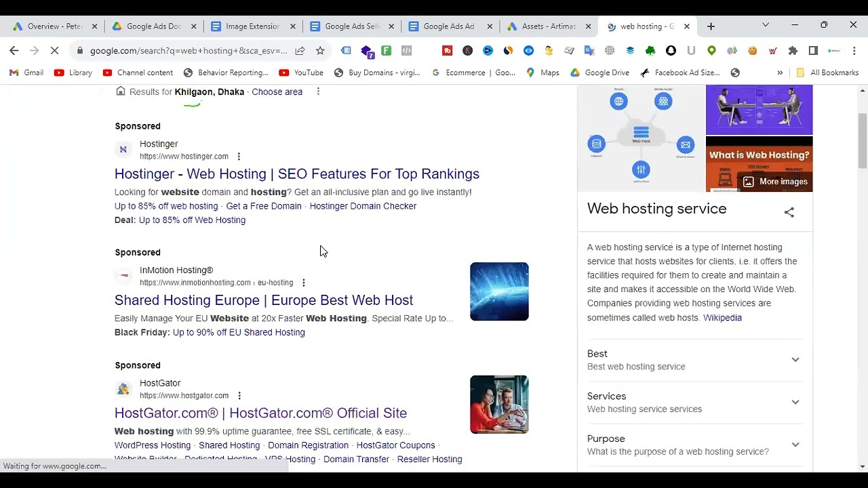Open the All Bookmarks folder
This screenshot has height=488, width=868.
pyautogui.click(x=827, y=73)
